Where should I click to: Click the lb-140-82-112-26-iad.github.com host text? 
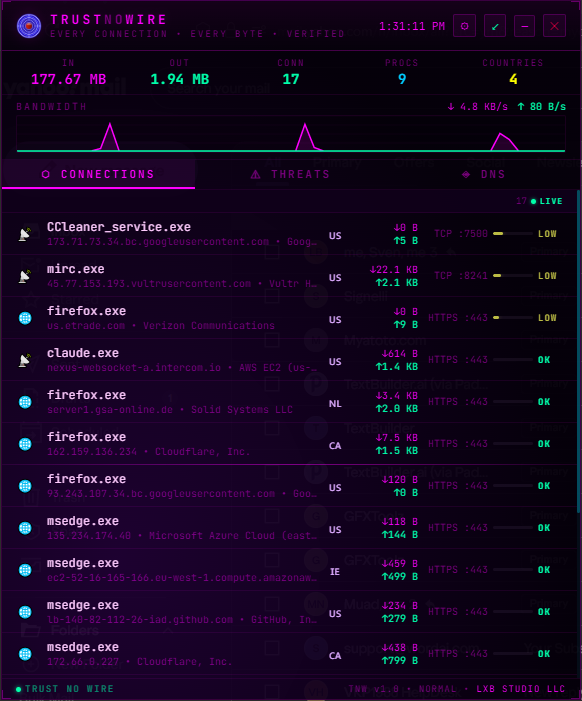pos(140,620)
